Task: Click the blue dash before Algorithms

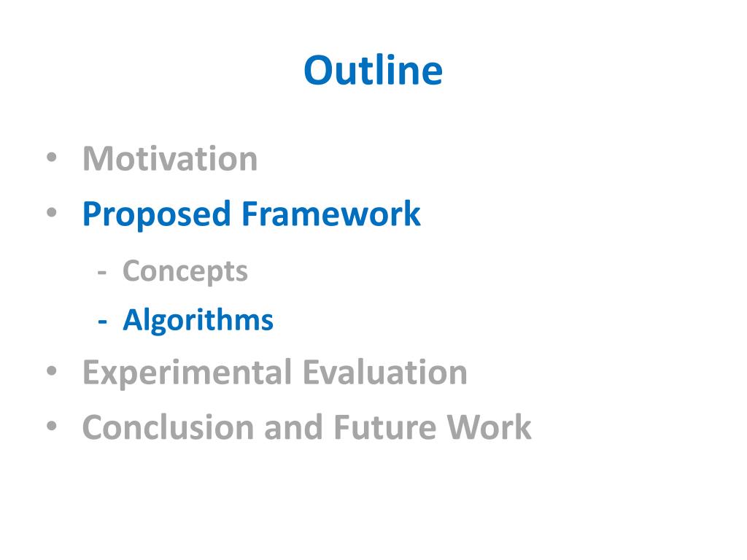Action: 102,322
